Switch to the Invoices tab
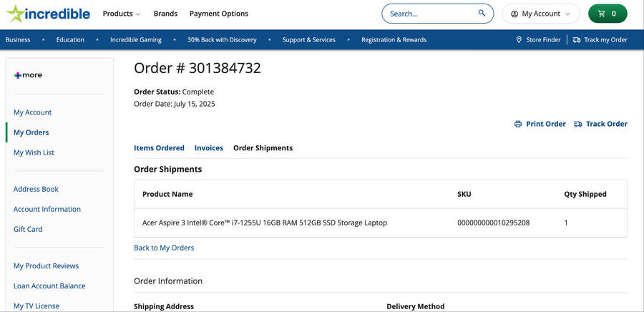This screenshot has width=644, height=312. coord(209,148)
